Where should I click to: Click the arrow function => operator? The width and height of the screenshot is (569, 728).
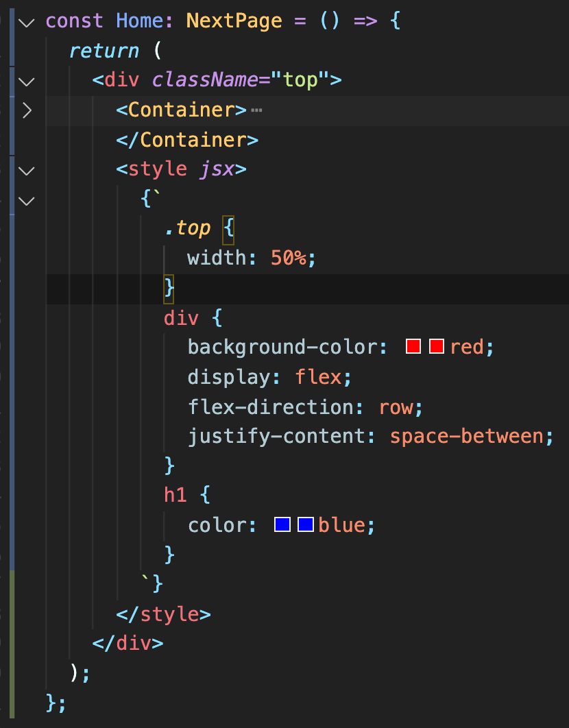(x=365, y=21)
